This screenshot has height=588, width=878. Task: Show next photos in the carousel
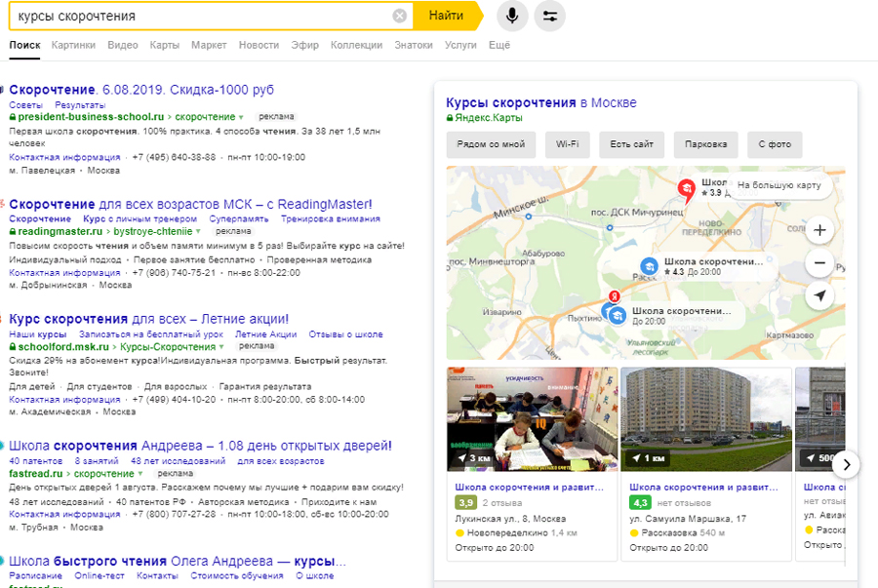(x=846, y=464)
